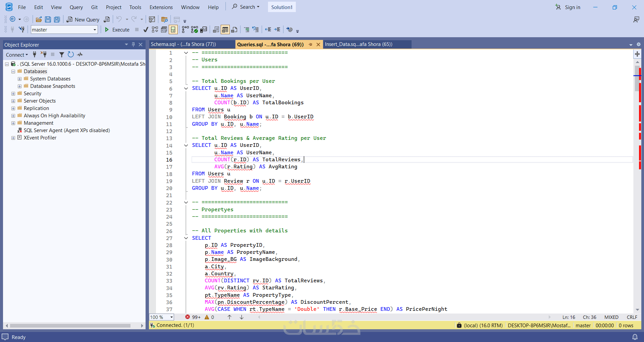Expand the Security folder node

tap(13, 94)
